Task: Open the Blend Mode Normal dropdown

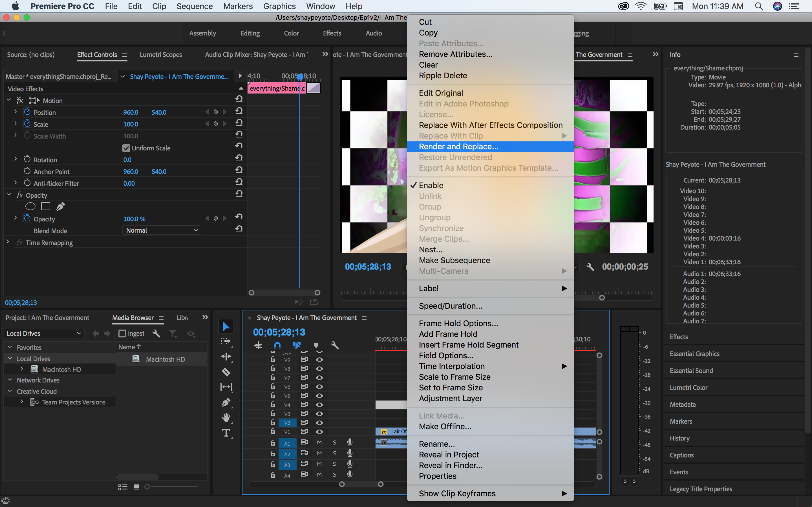Action: pos(162,230)
